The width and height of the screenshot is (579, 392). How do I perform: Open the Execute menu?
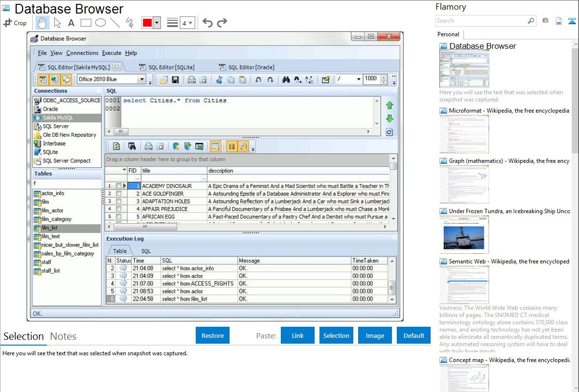(112, 53)
